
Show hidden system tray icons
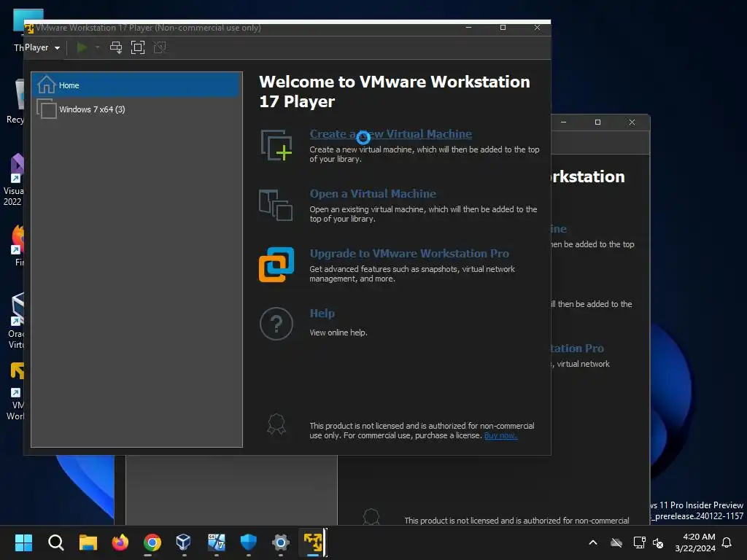[x=593, y=542]
